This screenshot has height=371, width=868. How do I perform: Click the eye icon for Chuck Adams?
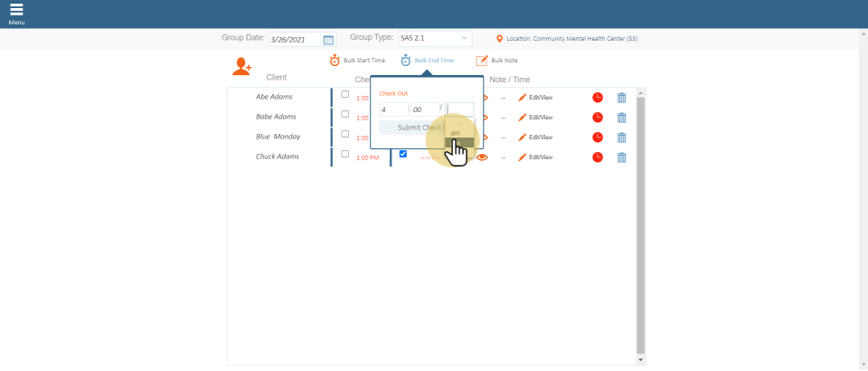coord(483,157)
